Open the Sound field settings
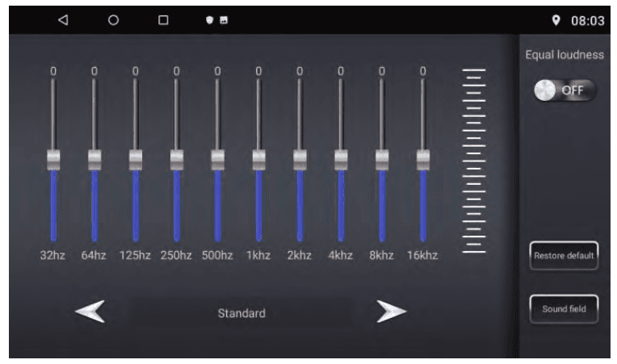 point(564,309)
